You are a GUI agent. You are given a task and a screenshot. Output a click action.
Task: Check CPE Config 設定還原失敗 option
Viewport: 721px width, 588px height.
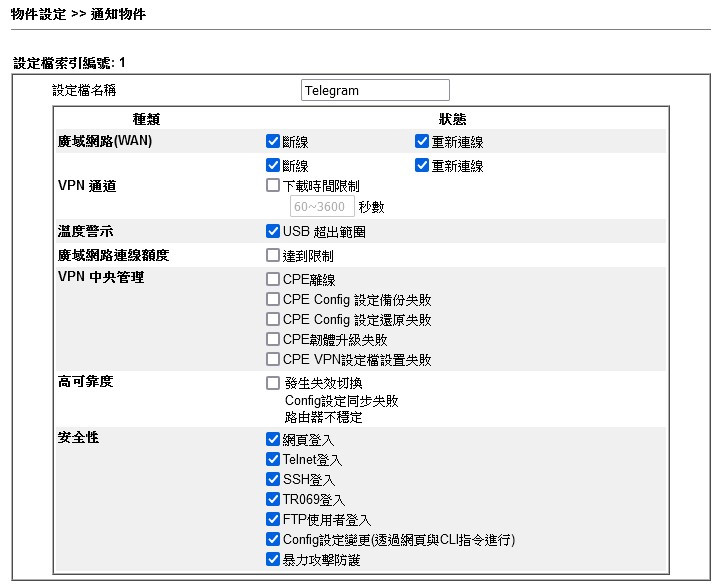pyautogui.click(x=273, y=319)
